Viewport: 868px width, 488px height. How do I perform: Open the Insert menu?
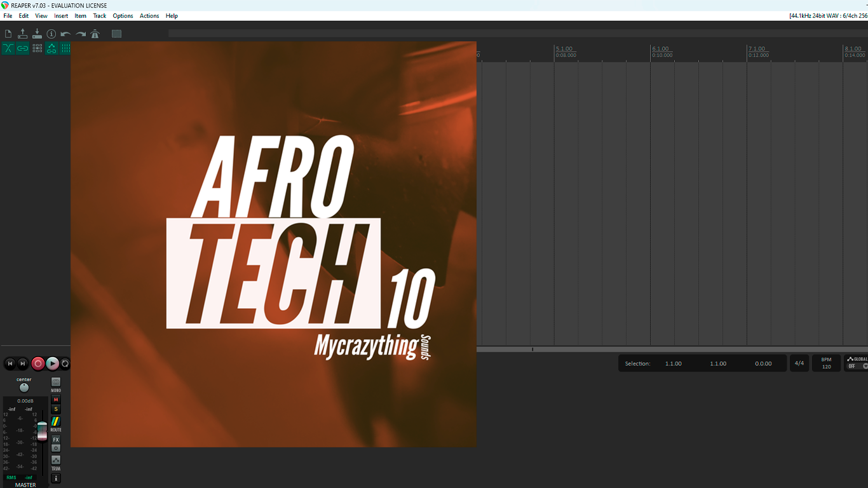61,16
